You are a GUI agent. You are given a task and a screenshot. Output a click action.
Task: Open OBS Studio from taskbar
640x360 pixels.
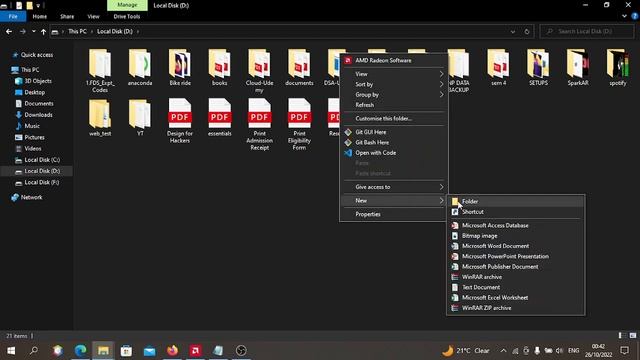241,350
